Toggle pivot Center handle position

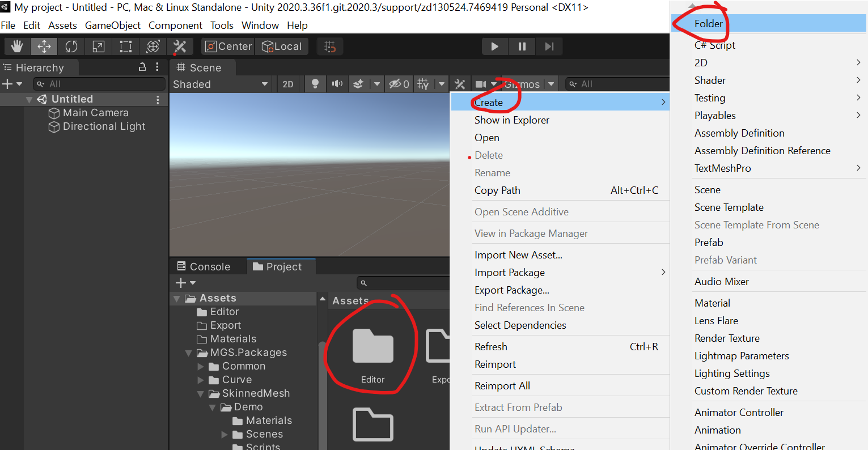point(228,46)
